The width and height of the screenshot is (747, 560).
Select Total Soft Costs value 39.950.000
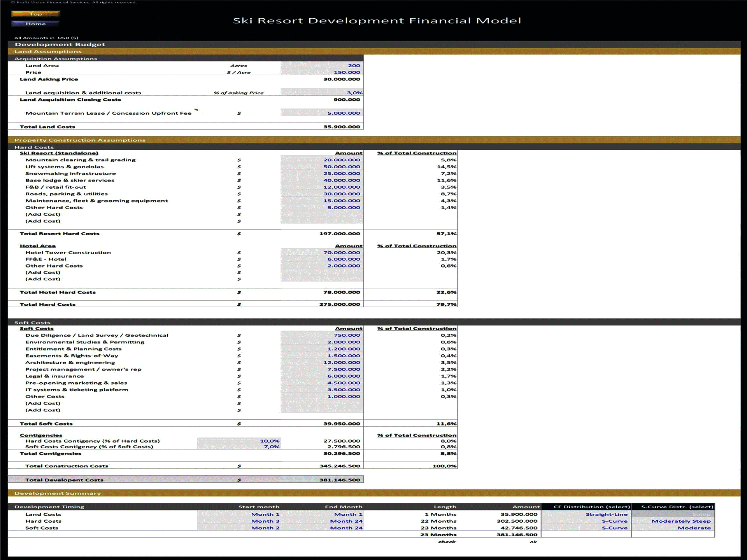tap(342, 424)
